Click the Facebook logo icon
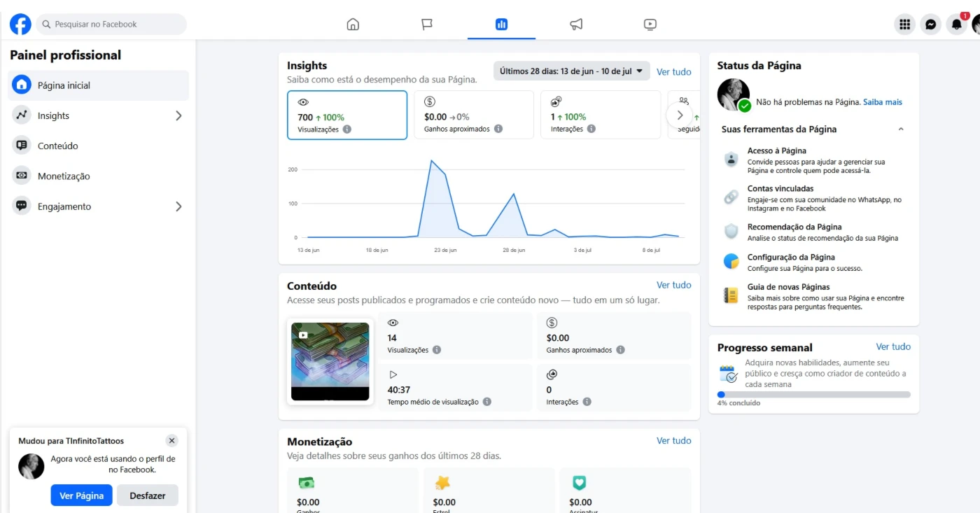 pos(20,24)
